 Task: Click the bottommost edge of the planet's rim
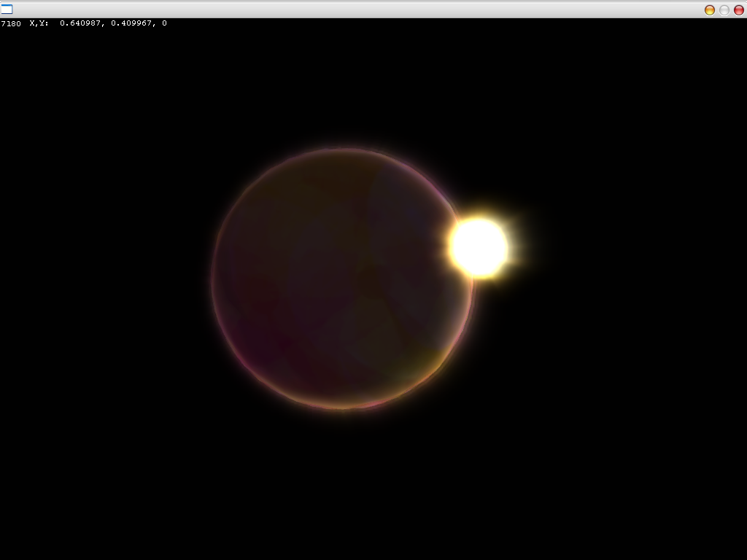tap(343, 408)
